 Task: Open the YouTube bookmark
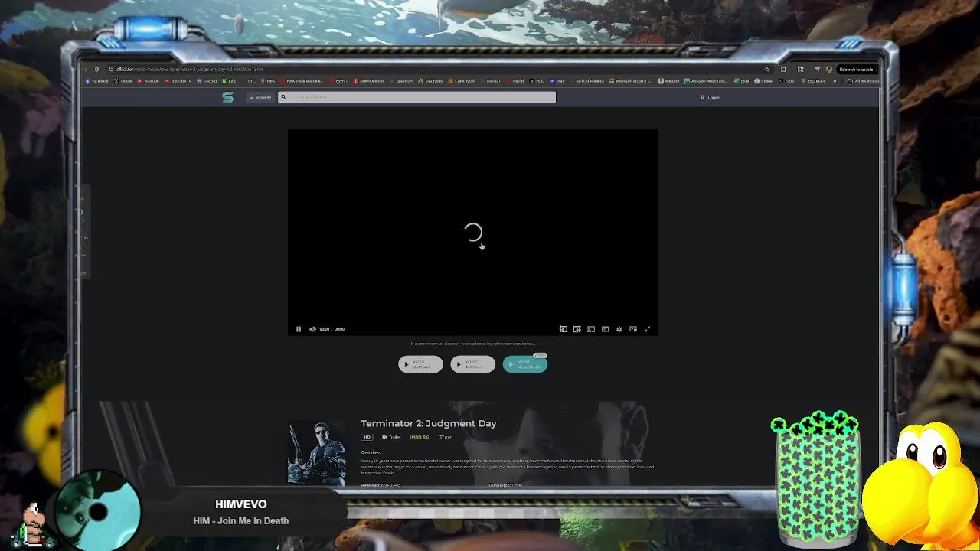[x=149, y=81]
